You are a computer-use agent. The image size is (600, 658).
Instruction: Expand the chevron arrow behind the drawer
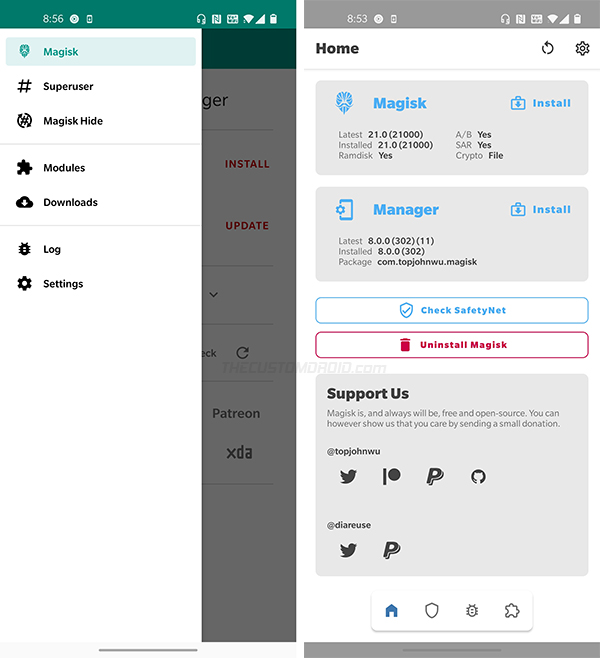[214, 295]
